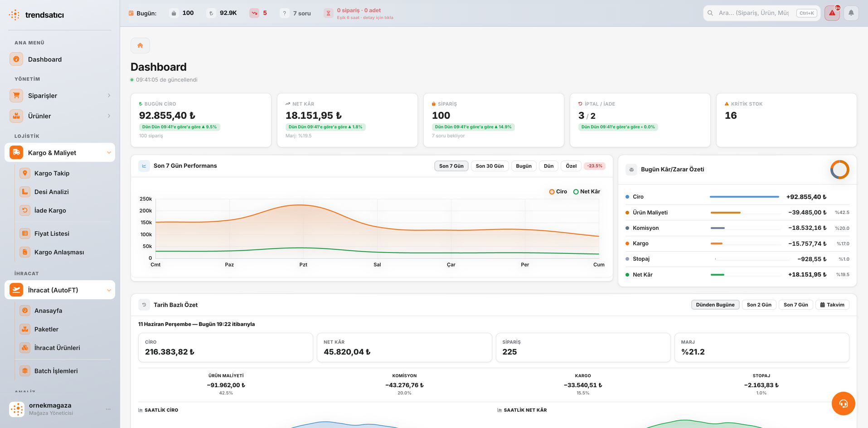Expand the Ürünler menu chevron
Screen dimensions: 868x428
(x=109, y=116)
